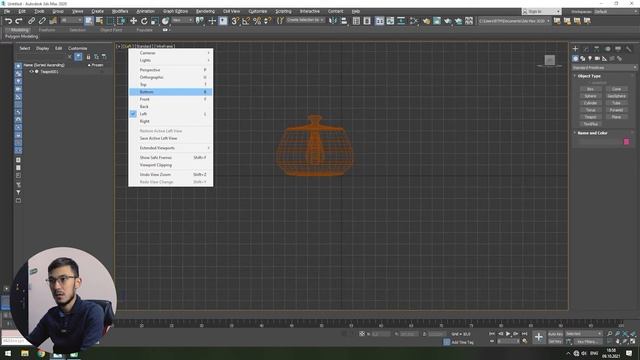
Task: Collapse the Name and Color rollout
Action: pyautogui.click(x=592, y=133)
